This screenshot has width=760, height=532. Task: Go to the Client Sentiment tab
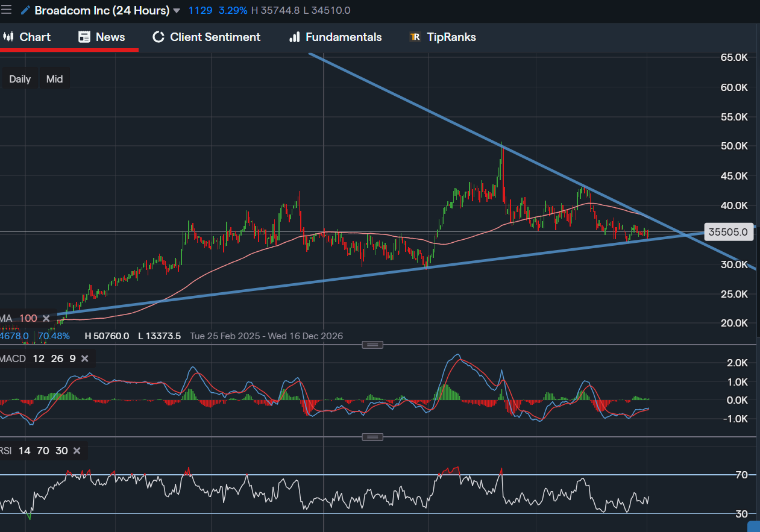206,37
